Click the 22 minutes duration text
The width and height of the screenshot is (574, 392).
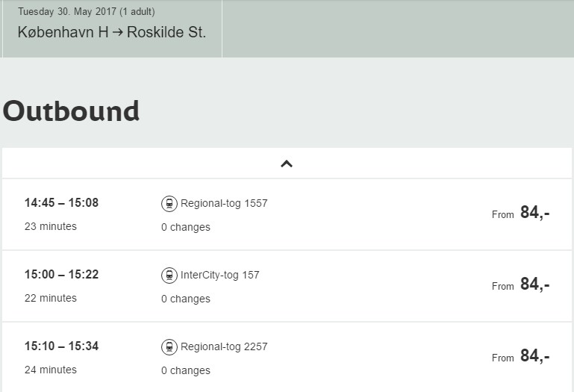51,298
